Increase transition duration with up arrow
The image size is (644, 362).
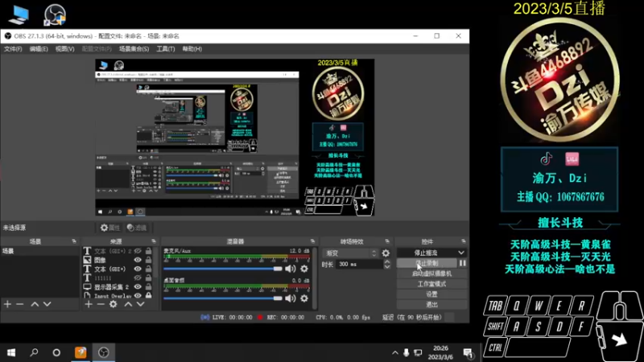[387, 262]
